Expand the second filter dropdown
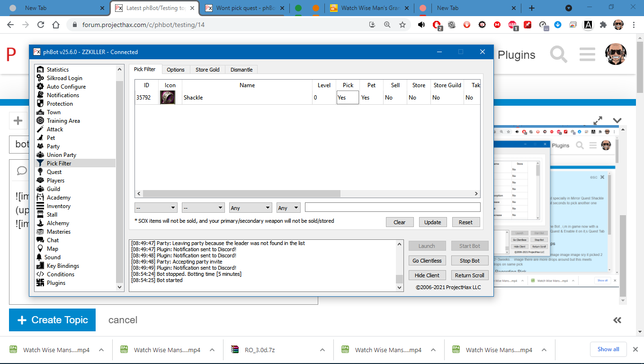This screenshot has height=364, width=644. pos(203,208)
